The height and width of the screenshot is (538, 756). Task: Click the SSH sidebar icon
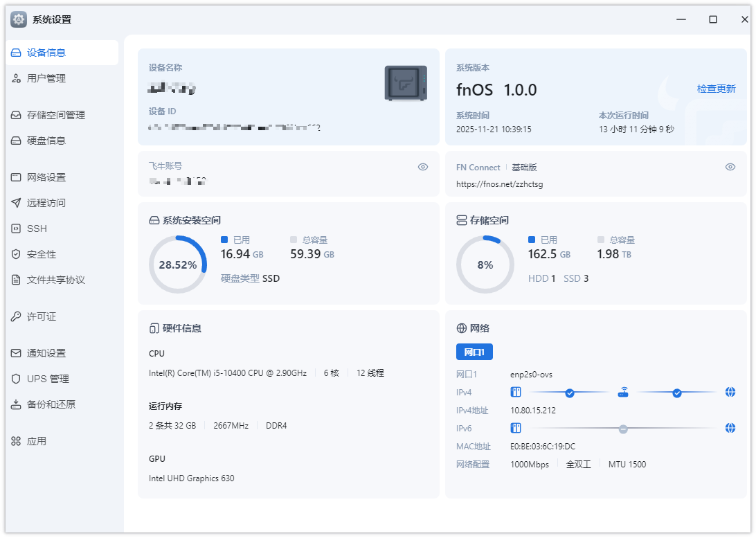(16, 228)
